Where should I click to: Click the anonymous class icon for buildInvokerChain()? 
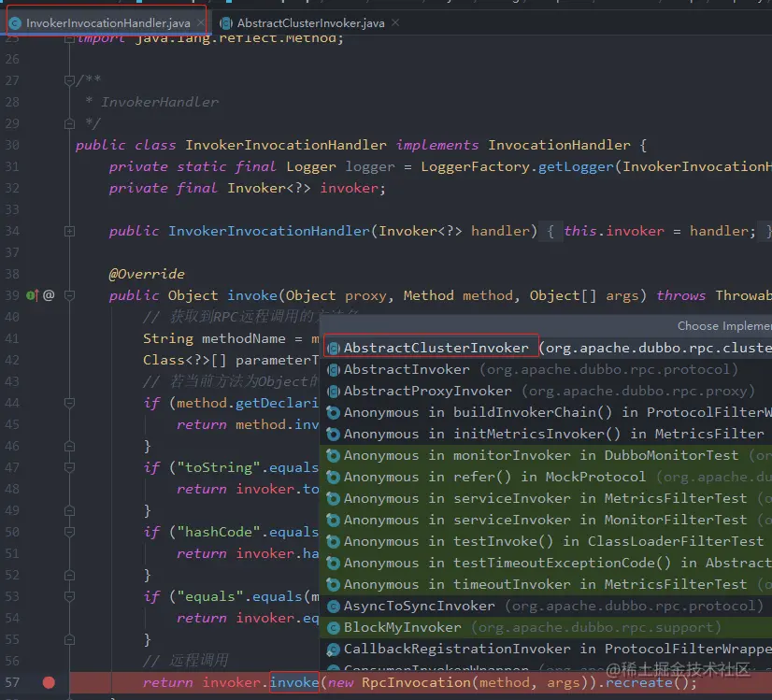coord(334,412)
